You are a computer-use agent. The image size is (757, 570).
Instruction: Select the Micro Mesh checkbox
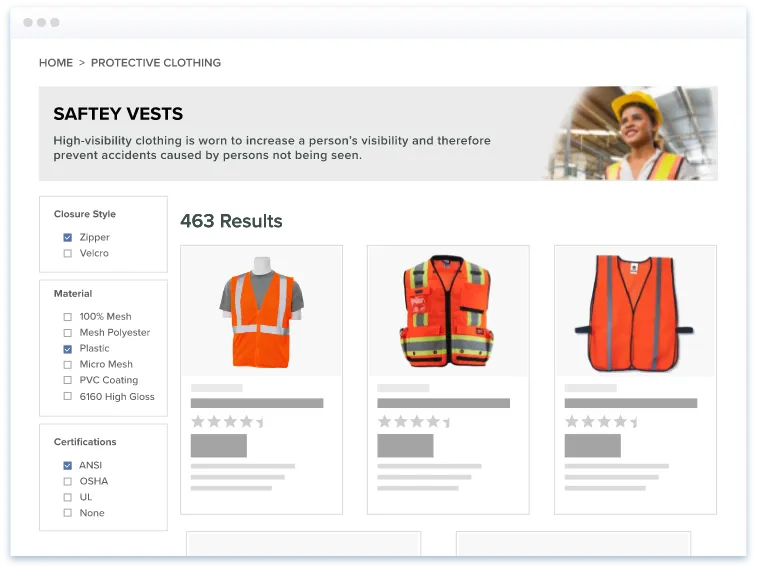point(68,364)
